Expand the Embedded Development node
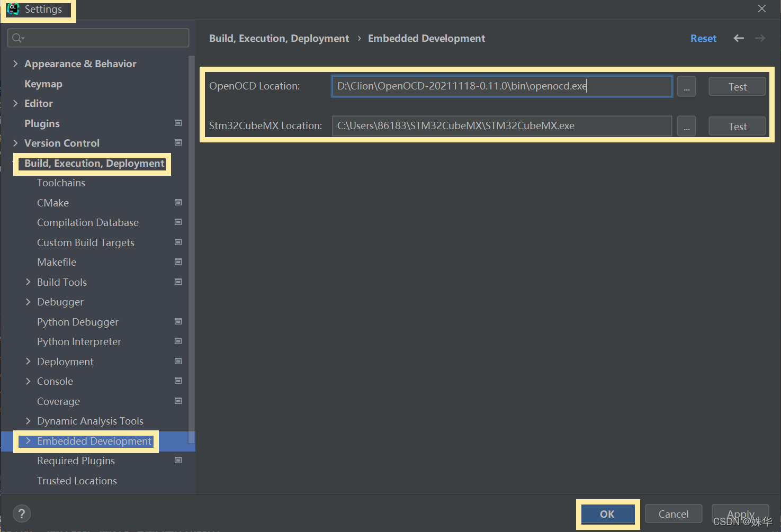Viewport: 781px width, 532px height. point(28,441)
